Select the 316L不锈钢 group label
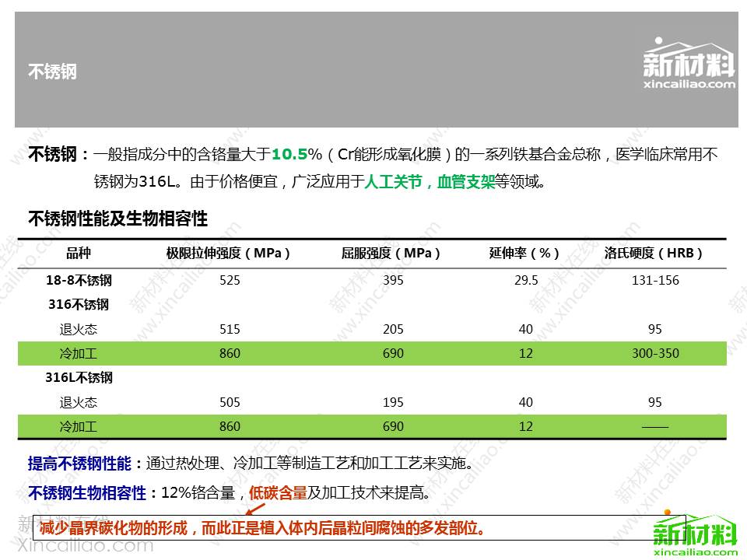747x560 pixels. [79, 378]
